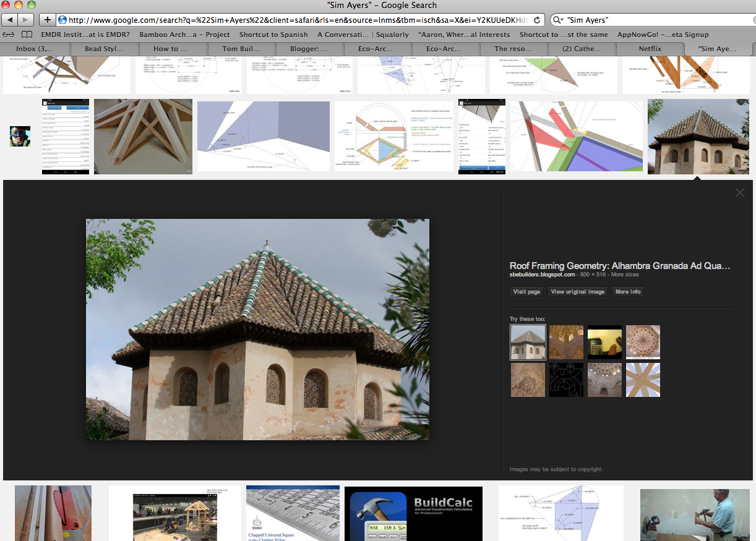Toggle the Reading List glasses icon
Viewport: 756px width, 541px height.
point(8,34)
